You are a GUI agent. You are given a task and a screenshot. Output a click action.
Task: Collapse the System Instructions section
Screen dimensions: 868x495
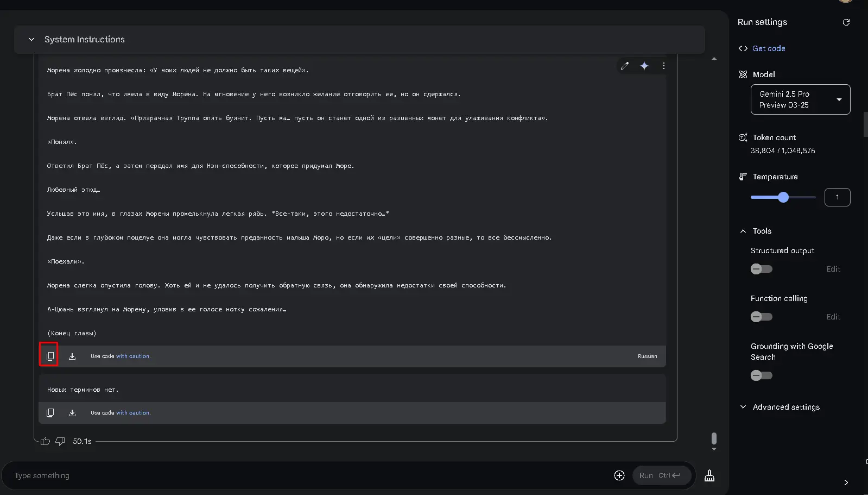(x=31, y=40)
